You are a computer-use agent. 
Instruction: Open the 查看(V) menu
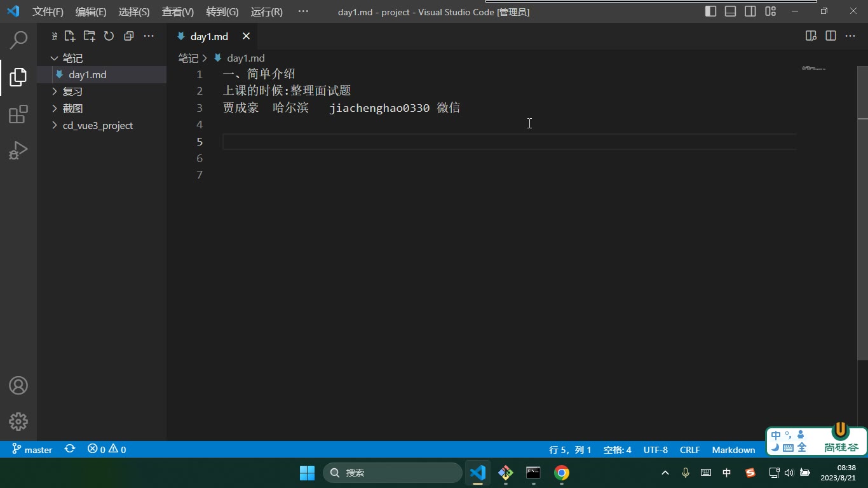click(x=178, y=12)
